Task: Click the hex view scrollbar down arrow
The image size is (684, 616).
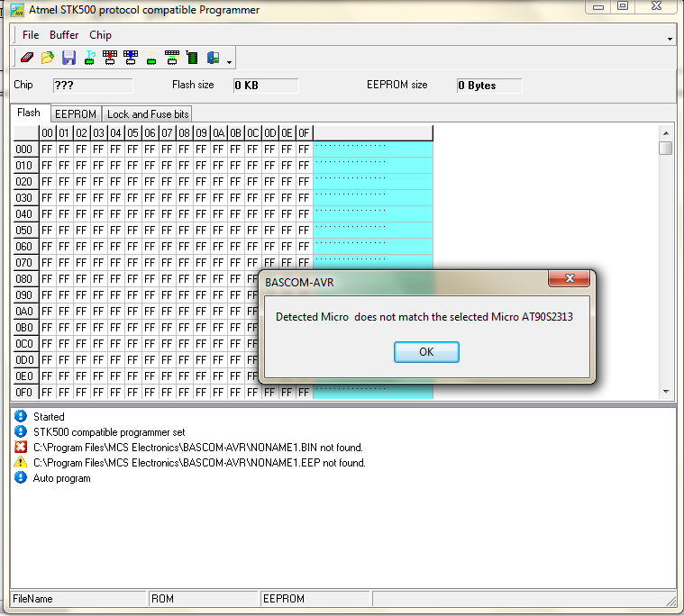Action: tap(666, 392)
